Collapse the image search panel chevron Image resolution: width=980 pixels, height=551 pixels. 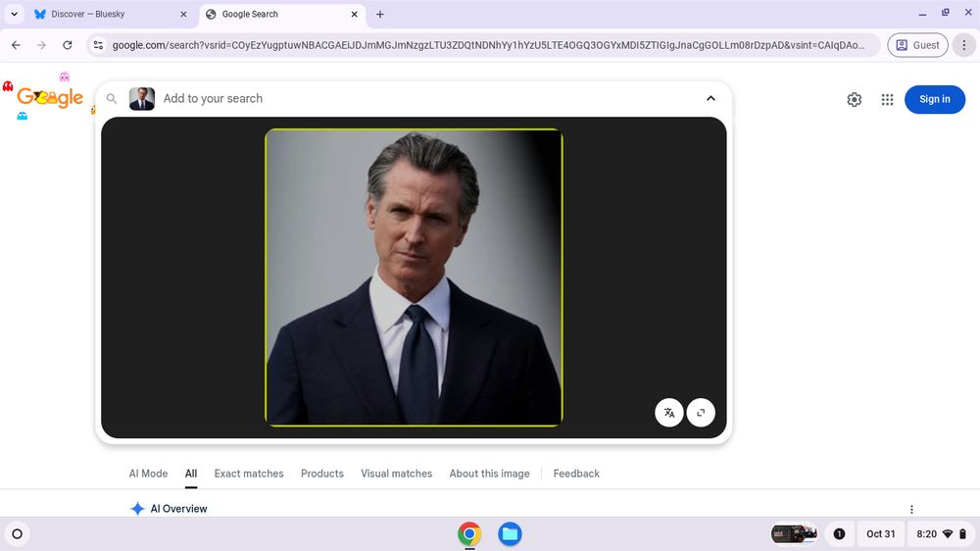(x=710, y=98)
